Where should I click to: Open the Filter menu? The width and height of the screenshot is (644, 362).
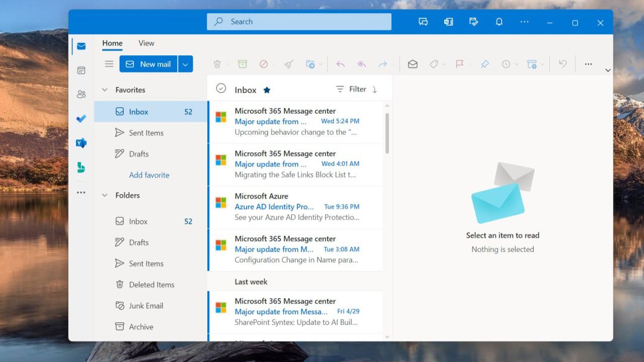click(x=351, y=89)
